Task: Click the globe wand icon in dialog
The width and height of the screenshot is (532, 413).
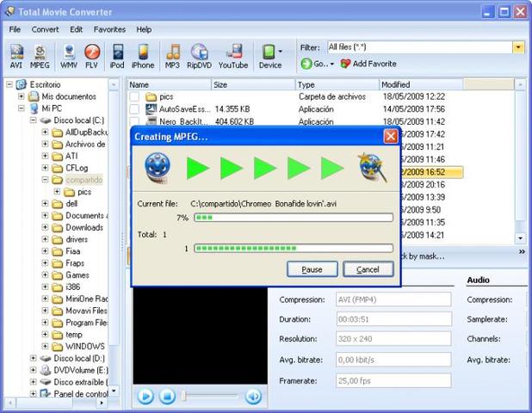Action: [373, 168]
